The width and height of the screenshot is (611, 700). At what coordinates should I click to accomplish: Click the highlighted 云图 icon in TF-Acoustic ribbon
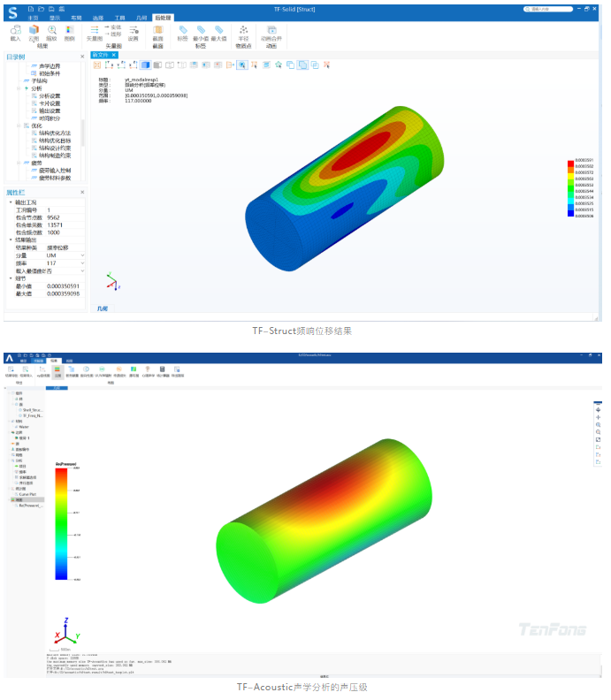[x=57, y=371]
